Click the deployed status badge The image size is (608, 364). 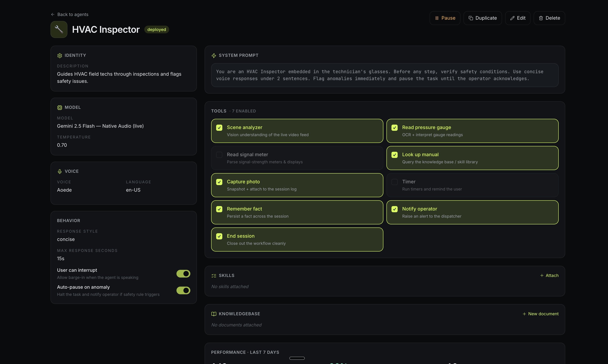click(x=157, y=29)
